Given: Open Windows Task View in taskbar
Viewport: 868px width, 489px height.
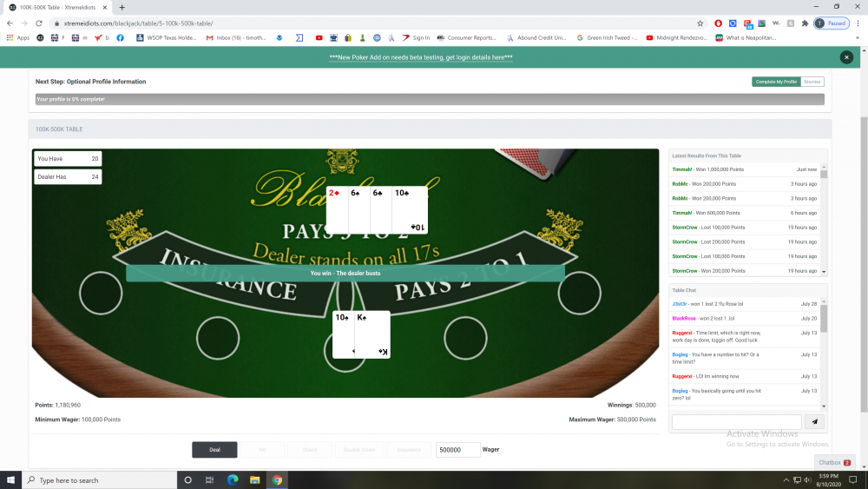Looking at the screenshot, I should tap(210, 479).
